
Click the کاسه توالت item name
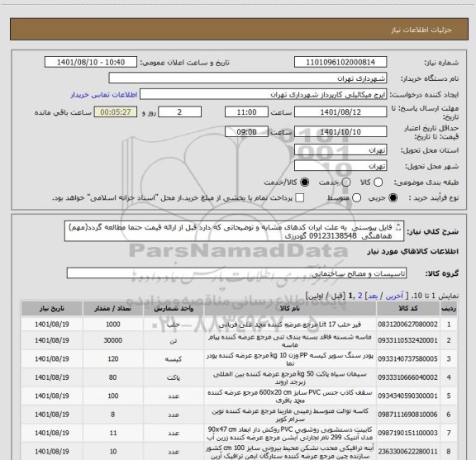(290, 415)
